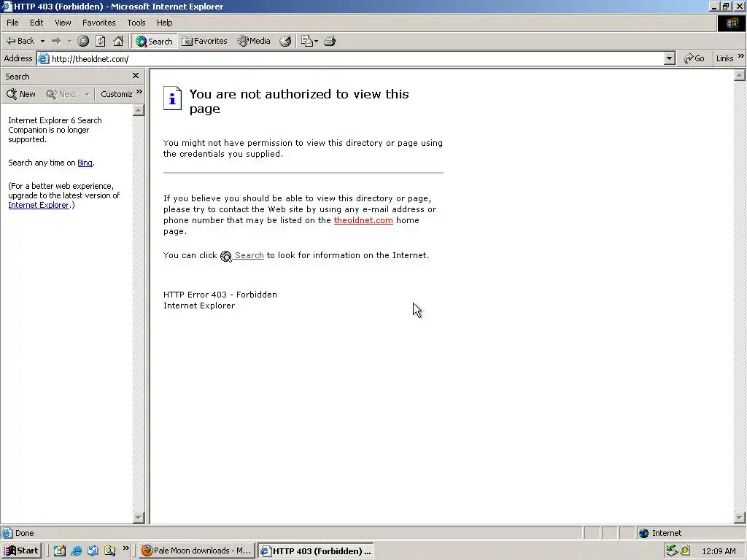
Task: Open the Help menu
Action: pos(164,23)
